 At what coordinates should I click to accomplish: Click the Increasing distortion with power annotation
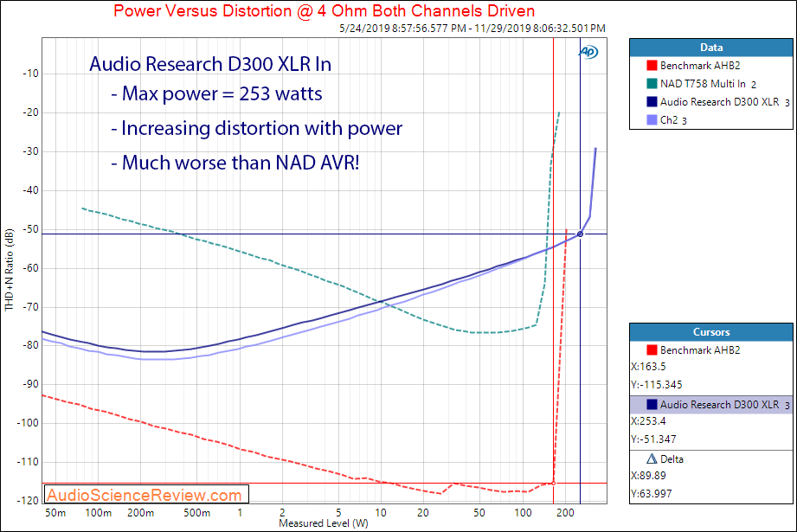(257, 128)
